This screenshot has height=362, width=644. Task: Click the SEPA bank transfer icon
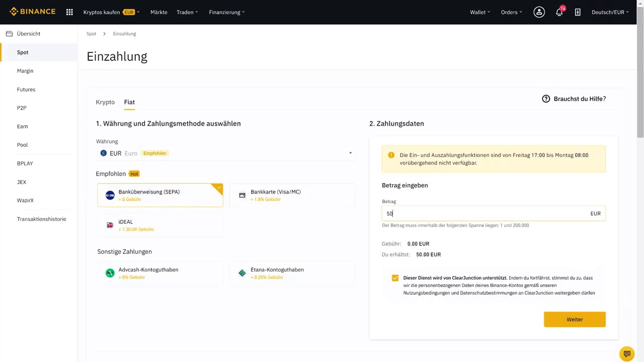pos(110,195)
